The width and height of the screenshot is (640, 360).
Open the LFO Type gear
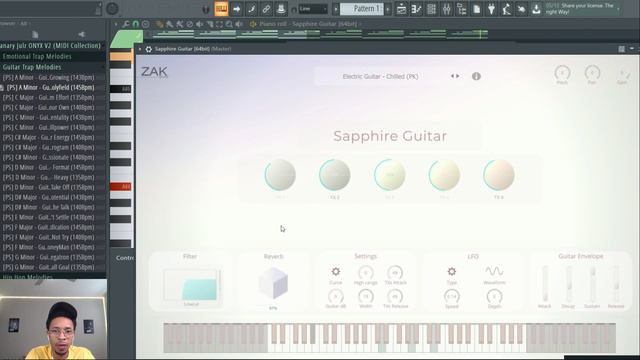pos(451,271)
